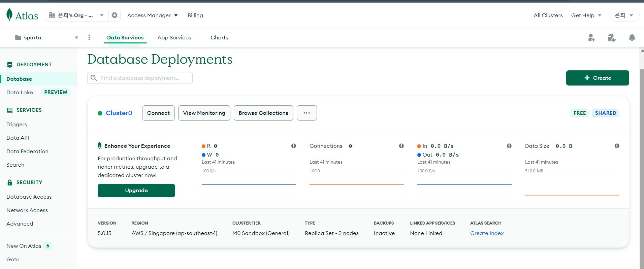Screen dimensions: 644x269
Task: Focus the Find a database deployment field
Action: 140,78
